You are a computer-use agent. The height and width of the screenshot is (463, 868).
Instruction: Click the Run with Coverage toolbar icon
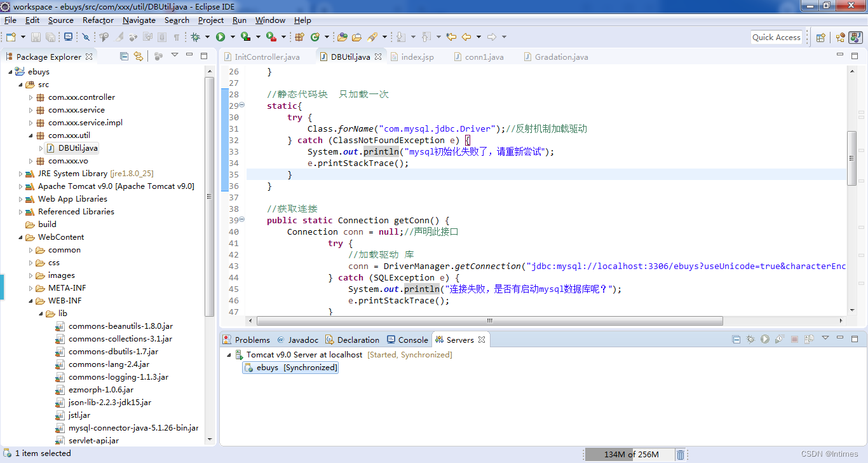245,37
